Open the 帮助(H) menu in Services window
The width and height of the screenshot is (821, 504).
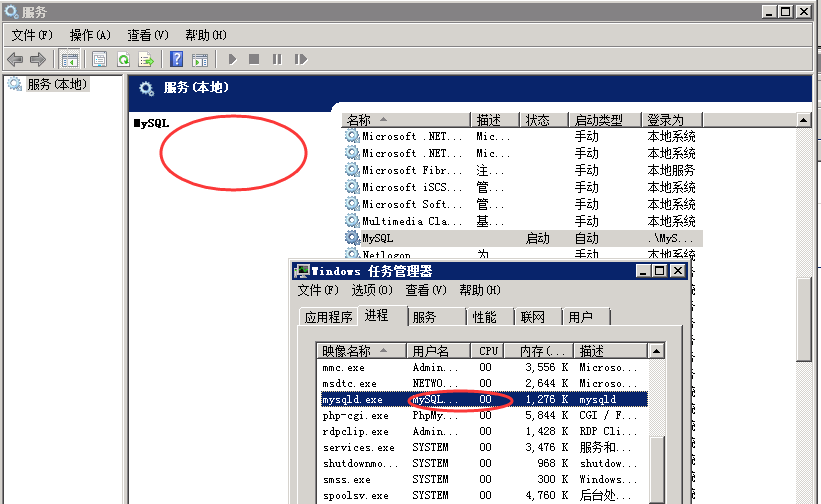click(206, 35)
